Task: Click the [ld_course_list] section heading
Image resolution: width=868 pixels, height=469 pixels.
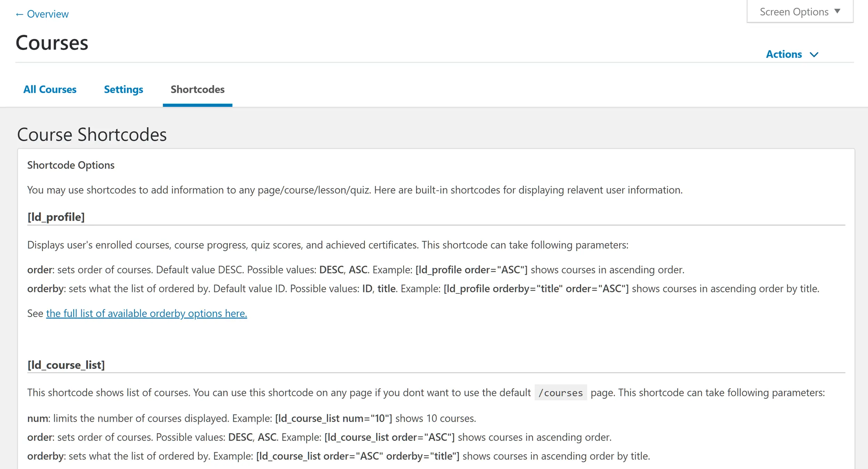Action: [x=66, y=365]
